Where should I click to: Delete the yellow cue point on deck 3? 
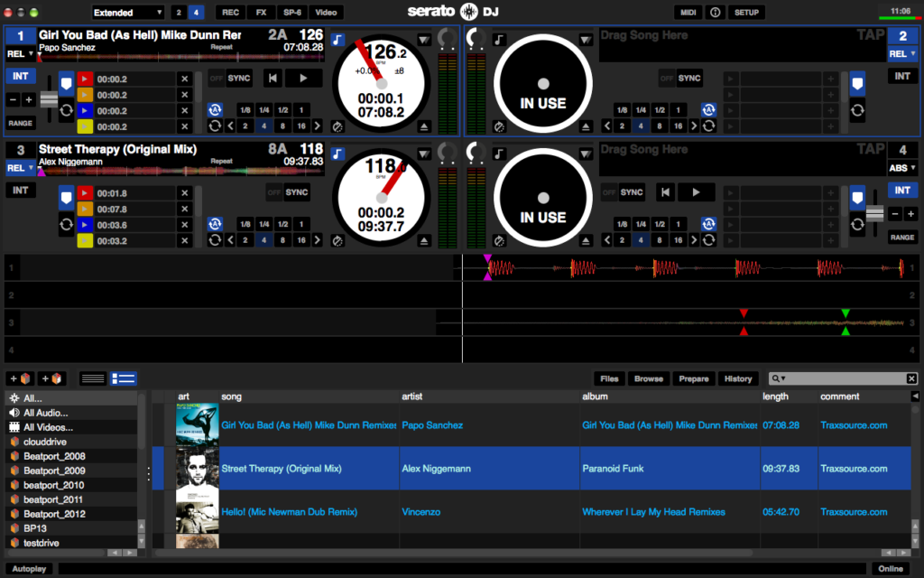[184, 241]
